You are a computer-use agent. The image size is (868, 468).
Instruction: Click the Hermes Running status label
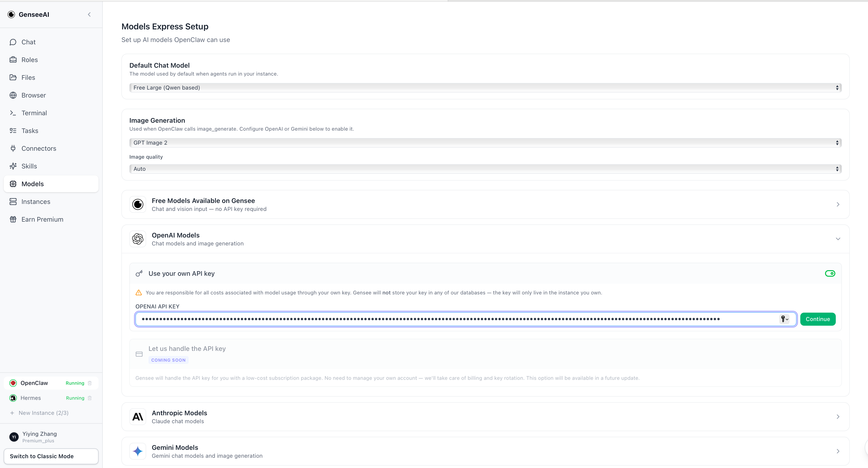pyautogui.click(x=75, y=398)
